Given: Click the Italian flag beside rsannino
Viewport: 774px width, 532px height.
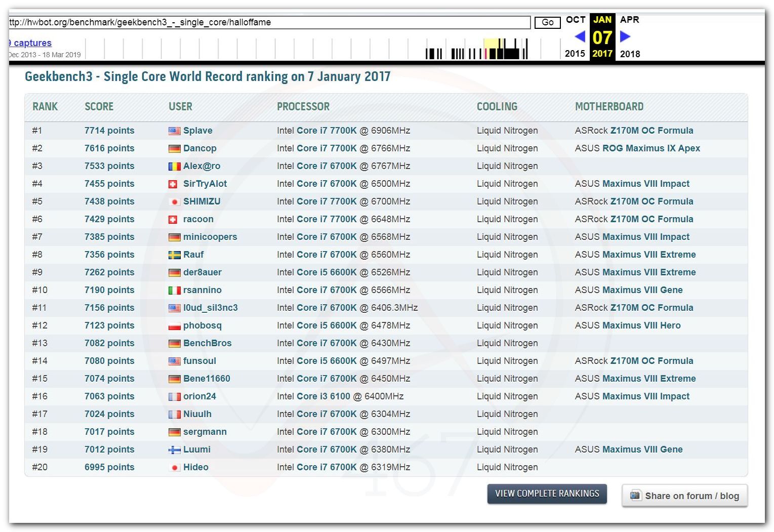Looking at the screenshot, I should click(x=174, y=290).
